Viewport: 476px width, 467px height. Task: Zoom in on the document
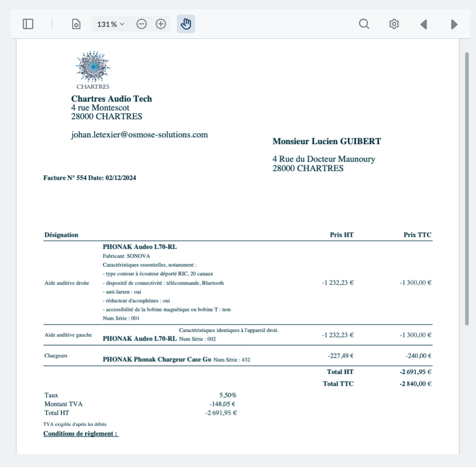[x=161, y=23]
